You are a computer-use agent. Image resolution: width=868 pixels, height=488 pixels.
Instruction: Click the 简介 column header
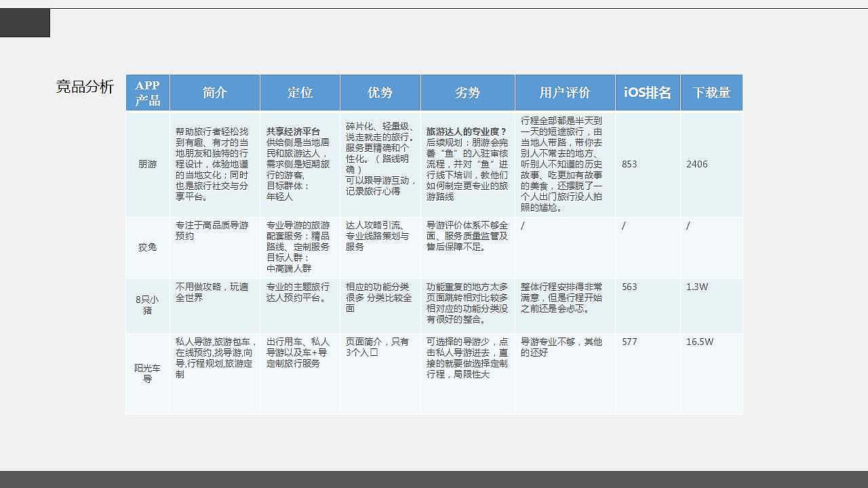point(215,93)
